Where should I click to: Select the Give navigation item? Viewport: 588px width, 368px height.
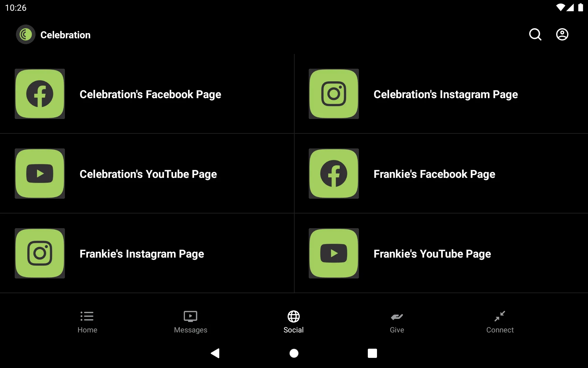[397, 321]
